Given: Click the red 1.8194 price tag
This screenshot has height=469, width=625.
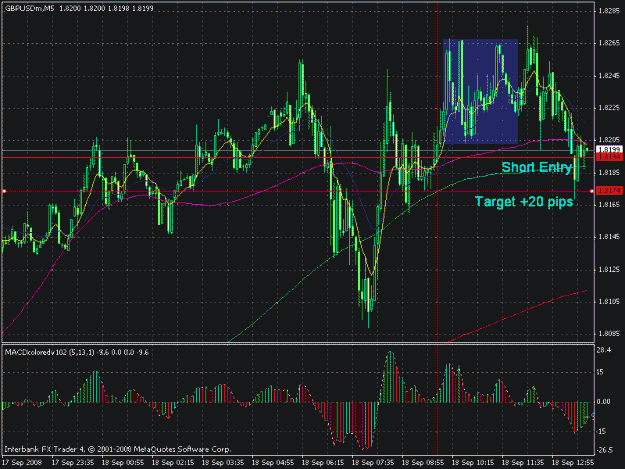Looking at the screenshot, I should click(609, 157).
